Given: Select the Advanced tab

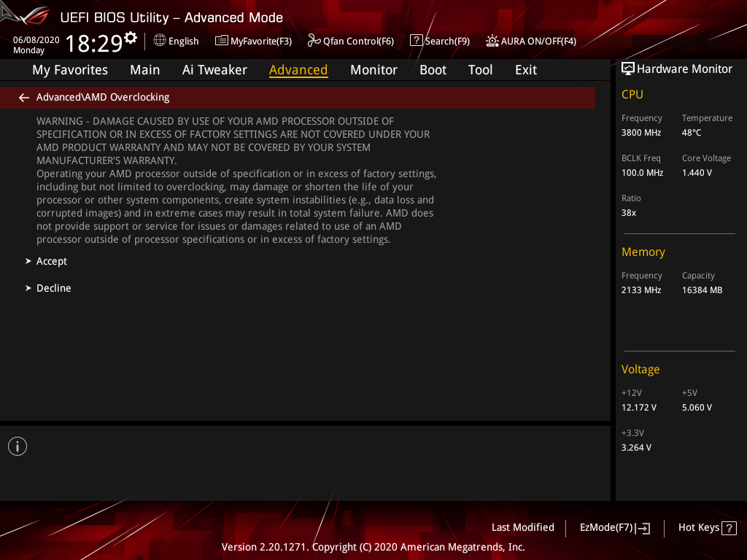Looking at the screenshot, I should point(298,70).
